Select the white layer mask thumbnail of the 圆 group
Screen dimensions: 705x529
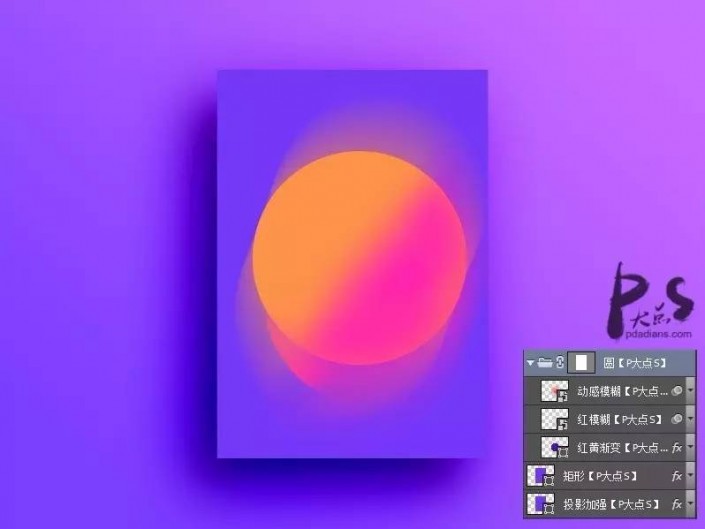581,362
